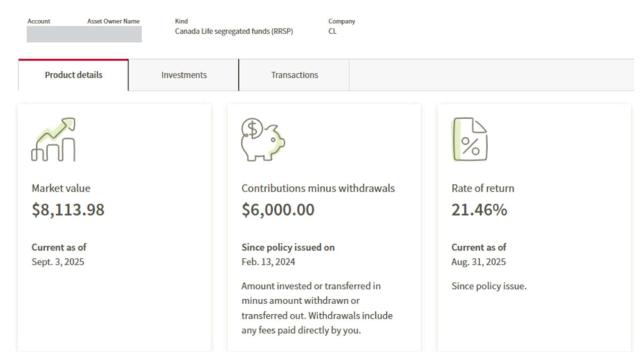Image resolution: width=644 pixels, height=362 pixels.
Task: Switch to the Transactions tab
Action: [294, 75]
